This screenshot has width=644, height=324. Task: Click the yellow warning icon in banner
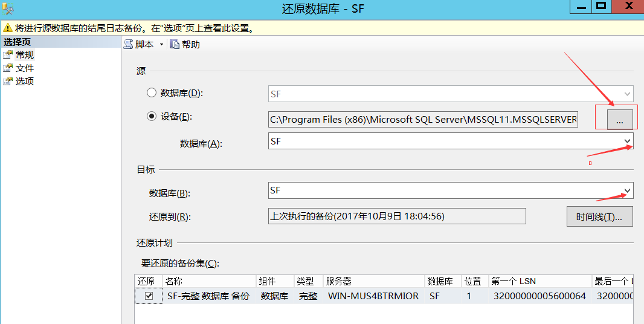pos(8,28)
